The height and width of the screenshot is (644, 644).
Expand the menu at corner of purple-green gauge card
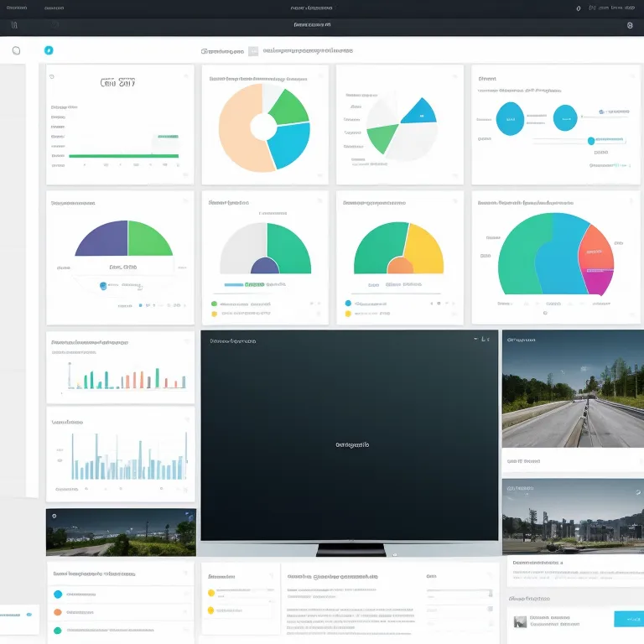click(x=186, y=201)
